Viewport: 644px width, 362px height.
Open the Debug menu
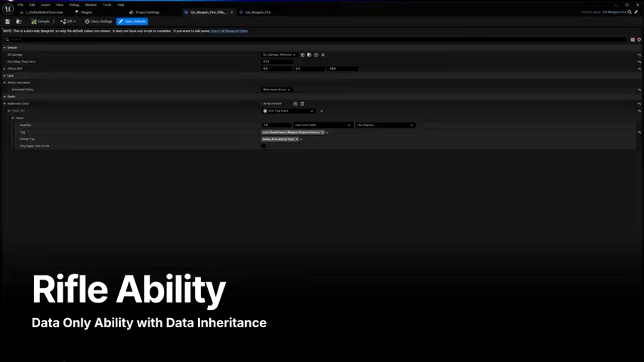click(74, 5)
